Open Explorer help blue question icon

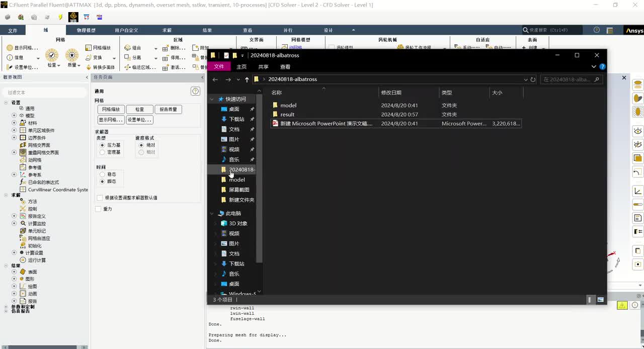(602, 66)
